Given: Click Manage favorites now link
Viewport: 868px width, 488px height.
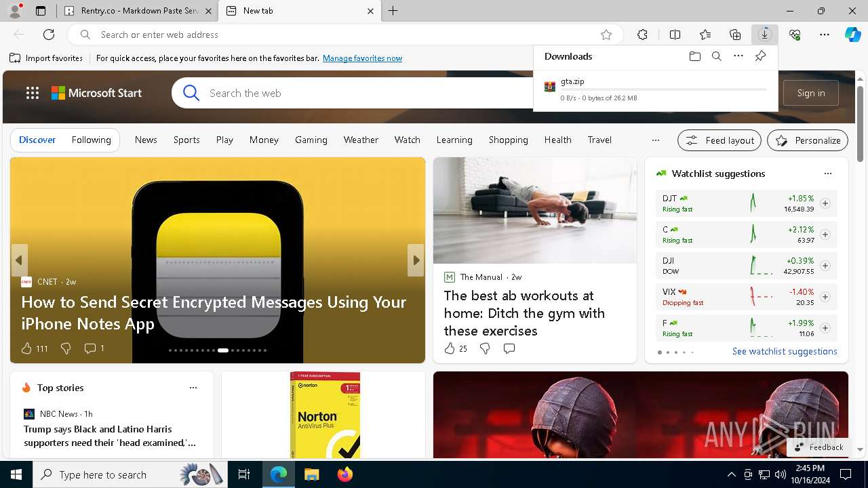Looking at the screenshot, I should [362, 58].
